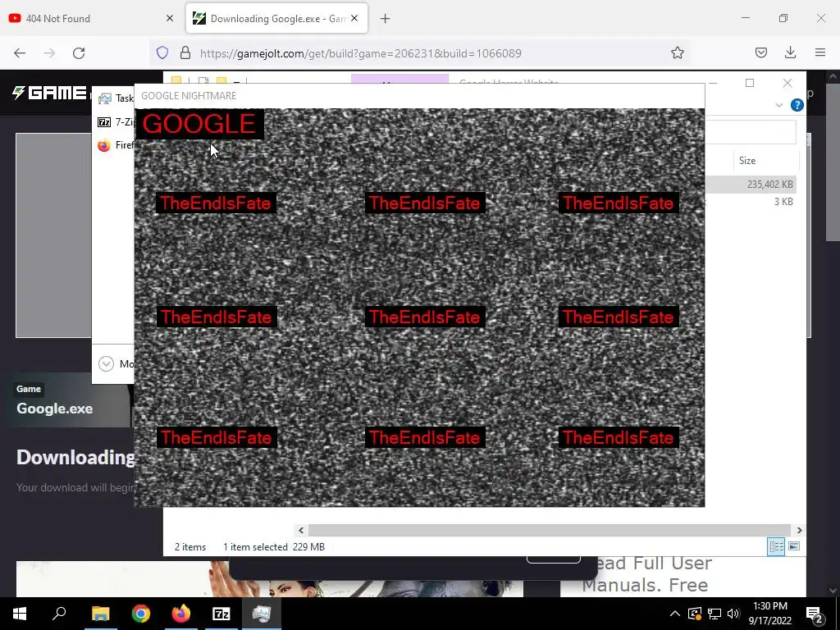Bookmark this page with the star

point(677,52)
